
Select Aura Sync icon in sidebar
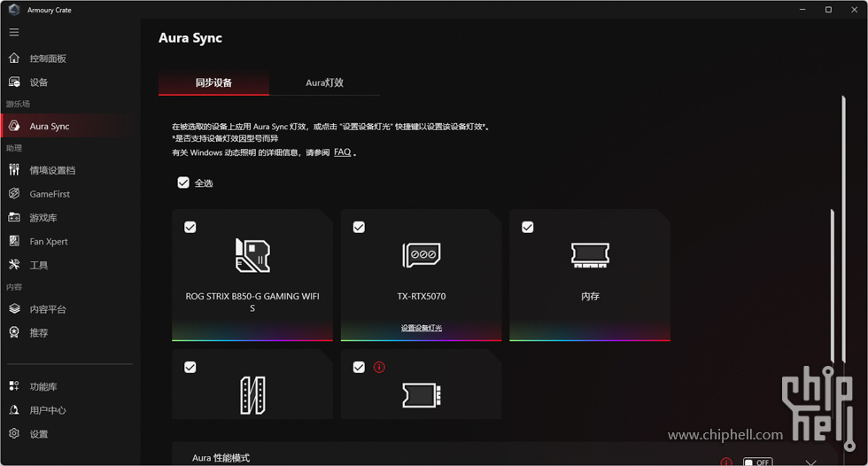point(14,126)
